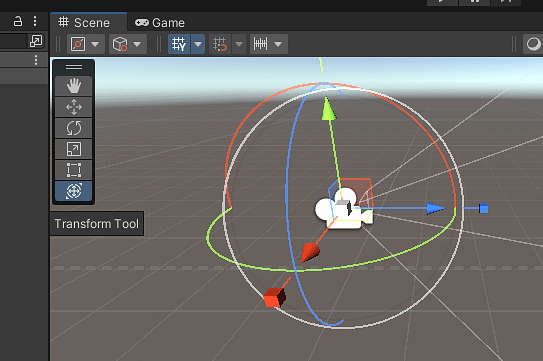543x361 pixels.
Task: Click the red X-axis move arrow
Action: click(309, 252)
